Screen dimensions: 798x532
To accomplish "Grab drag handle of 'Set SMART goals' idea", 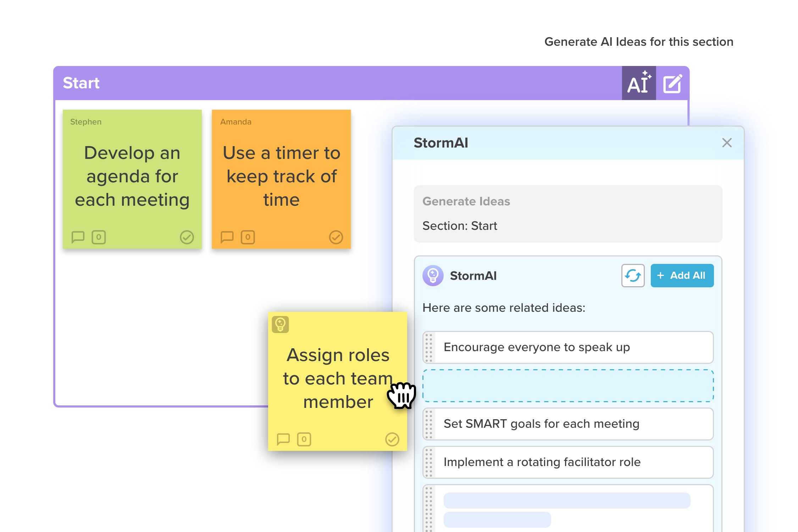I will [428, 424].
